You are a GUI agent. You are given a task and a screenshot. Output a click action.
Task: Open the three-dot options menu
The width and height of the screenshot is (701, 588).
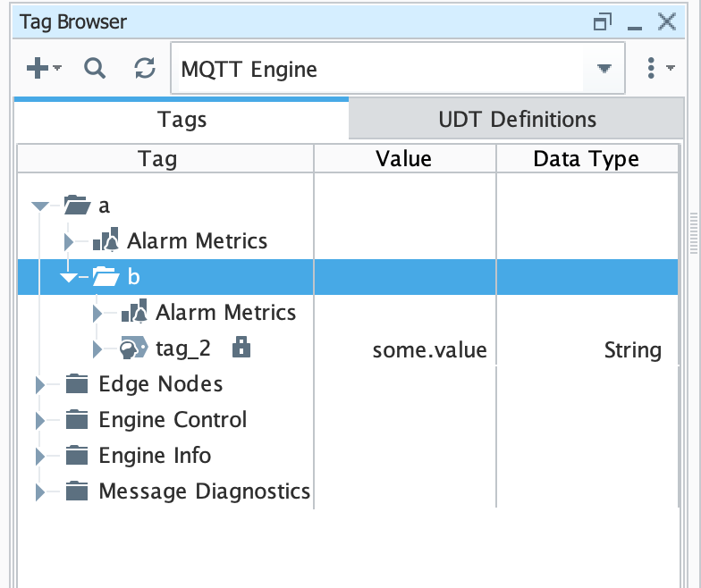[x=651, y=69]
